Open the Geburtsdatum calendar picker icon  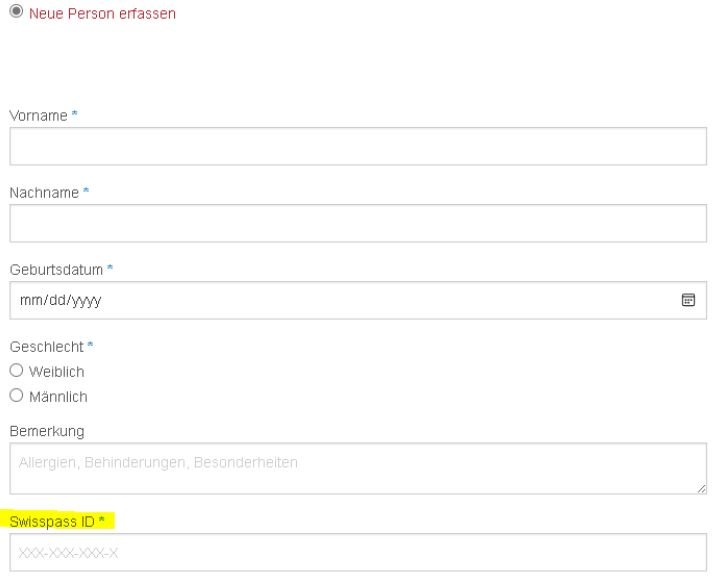688,300
